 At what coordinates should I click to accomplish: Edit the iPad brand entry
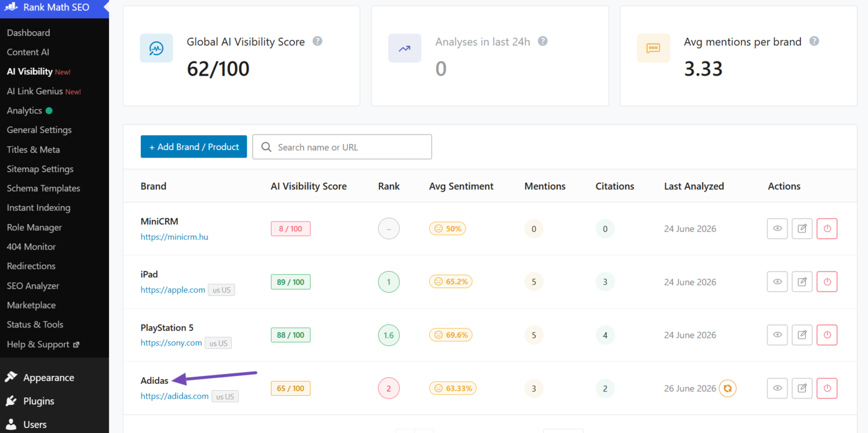coord(802,282)
